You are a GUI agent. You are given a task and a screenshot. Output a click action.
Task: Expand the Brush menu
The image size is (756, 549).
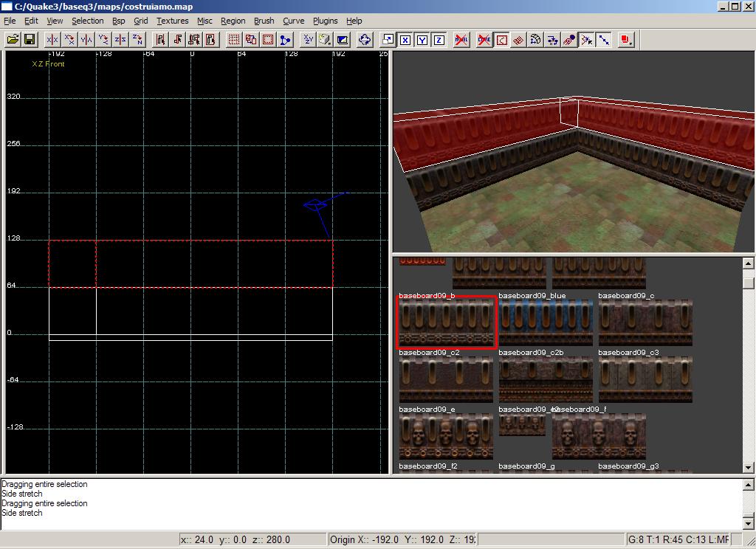click(264, 21)
